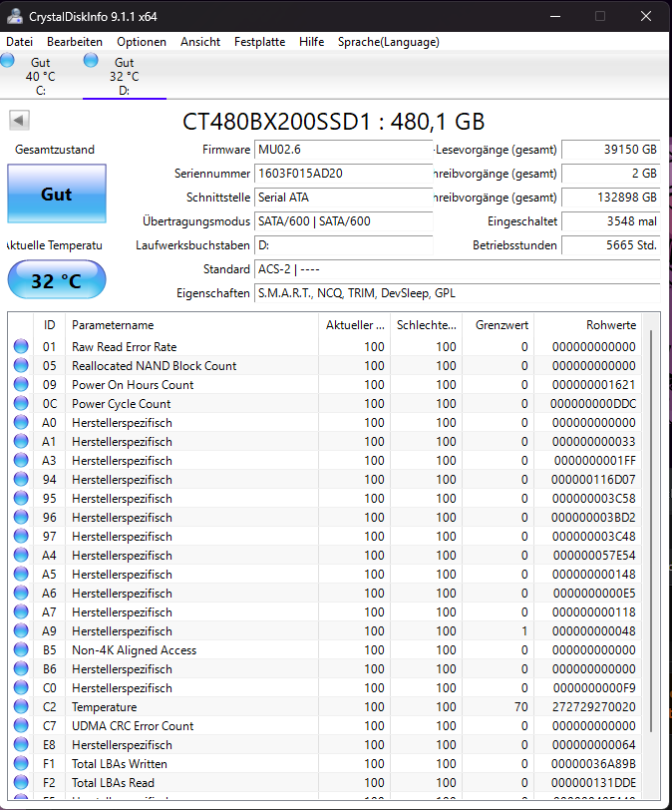Screen dimensions: 672x810
Task: Click status orb of Reallocated NAND Block Count
Action: pos(21,365)
